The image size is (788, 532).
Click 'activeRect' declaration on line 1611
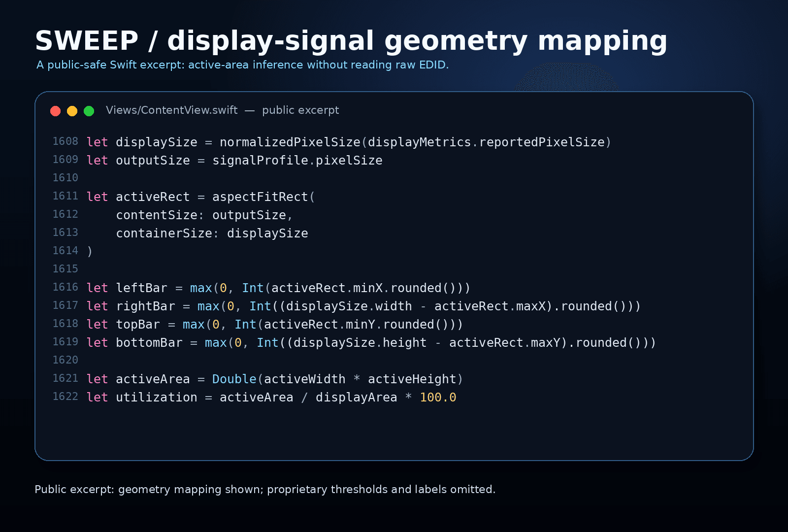tap(153, 197)
